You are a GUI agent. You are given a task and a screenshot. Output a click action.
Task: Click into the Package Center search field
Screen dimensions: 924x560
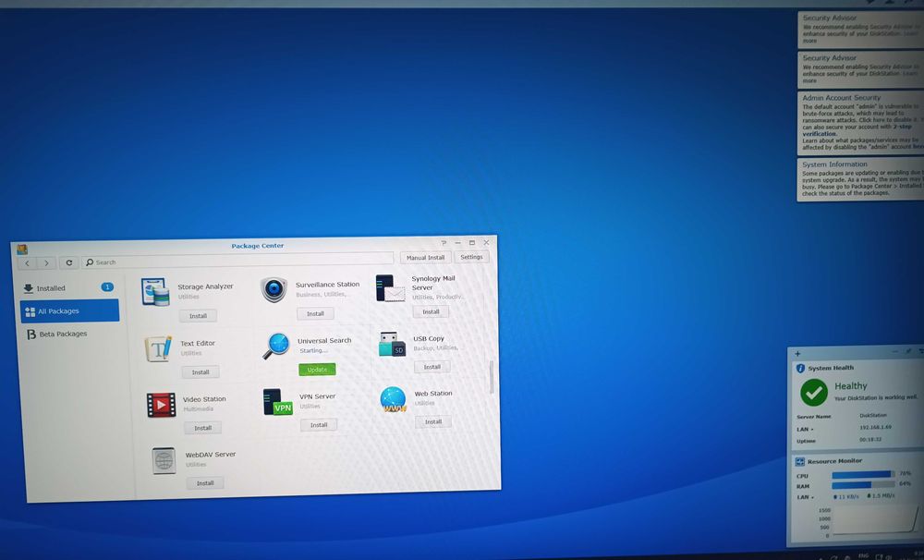238,260
